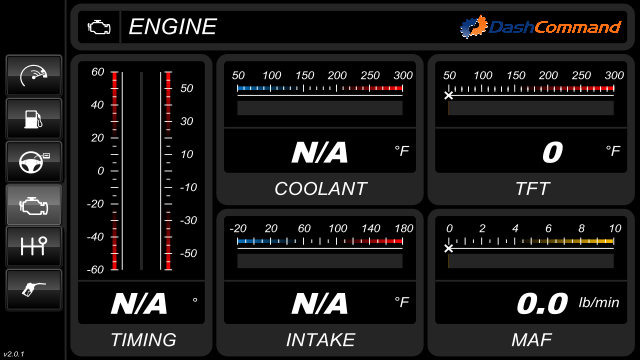Select the engine dashboard sidebar icon
Screen dimensions: 640x360
[33, 204]
